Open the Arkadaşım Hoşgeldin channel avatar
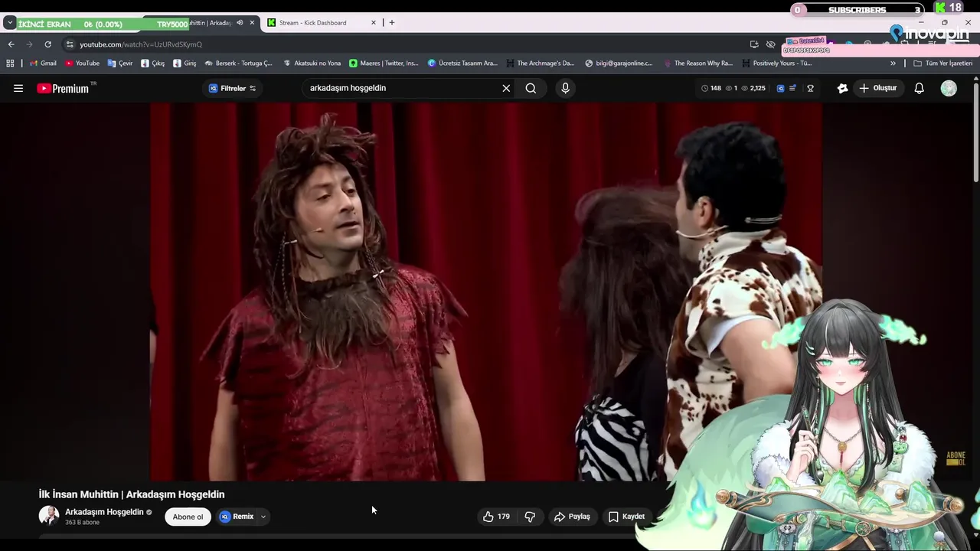 (x=49, y=516)
